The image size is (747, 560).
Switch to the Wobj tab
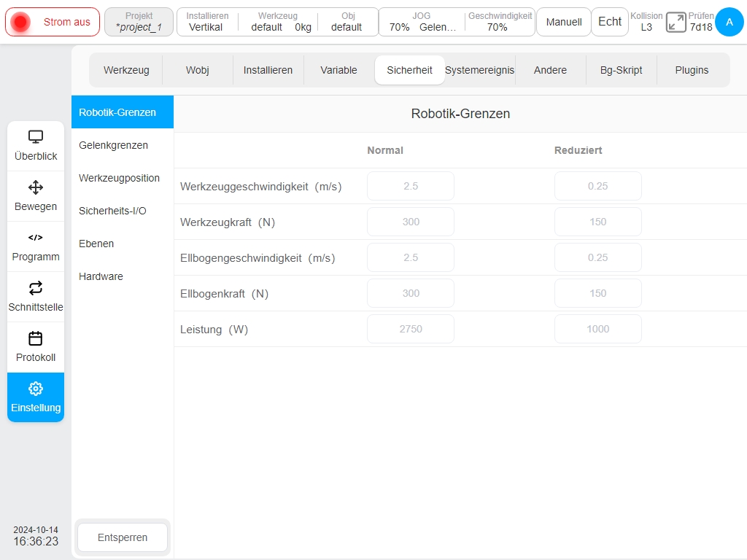197,70
